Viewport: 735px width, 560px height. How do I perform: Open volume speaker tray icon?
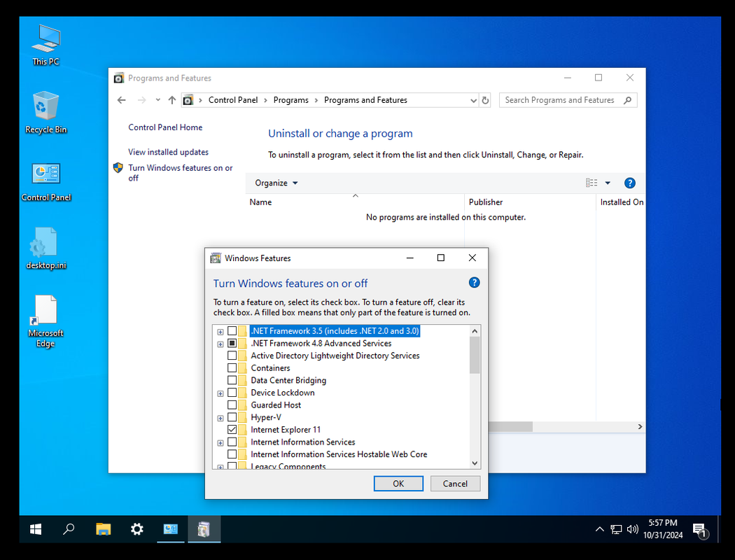click(632, 529)
